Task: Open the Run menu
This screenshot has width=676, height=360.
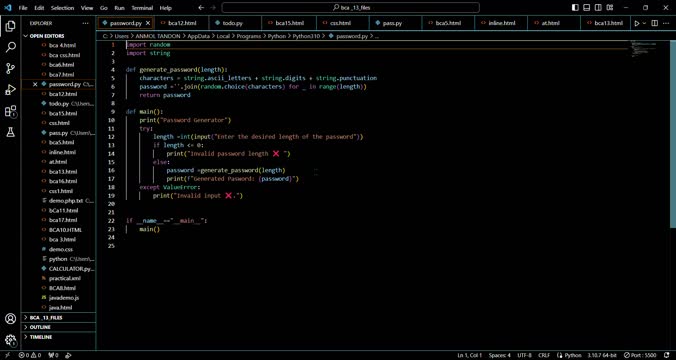Action: pos(119,8)
